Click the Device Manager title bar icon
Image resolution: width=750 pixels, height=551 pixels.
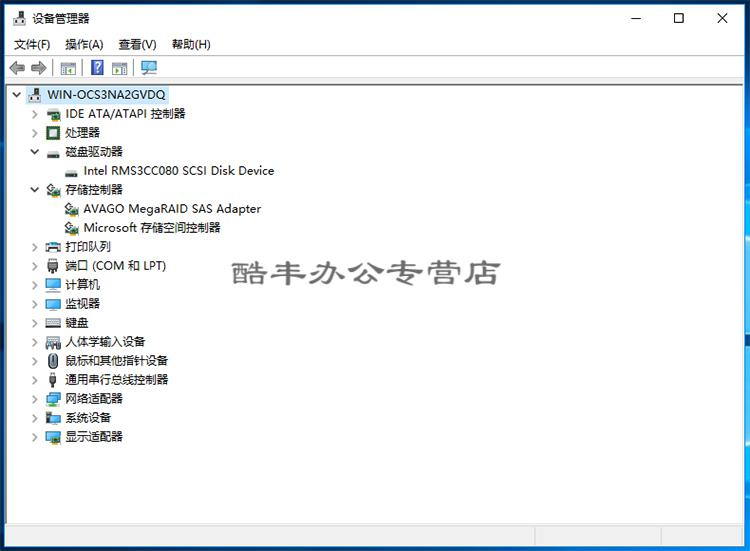click(20, 18)
